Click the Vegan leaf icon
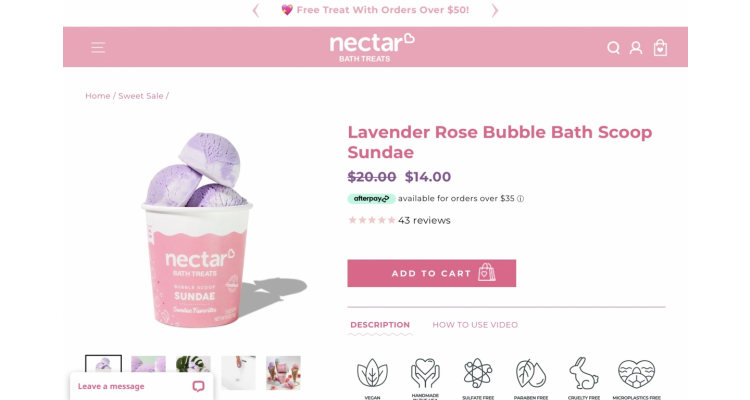This screenshot has width=750, height=400. (372, 373)
